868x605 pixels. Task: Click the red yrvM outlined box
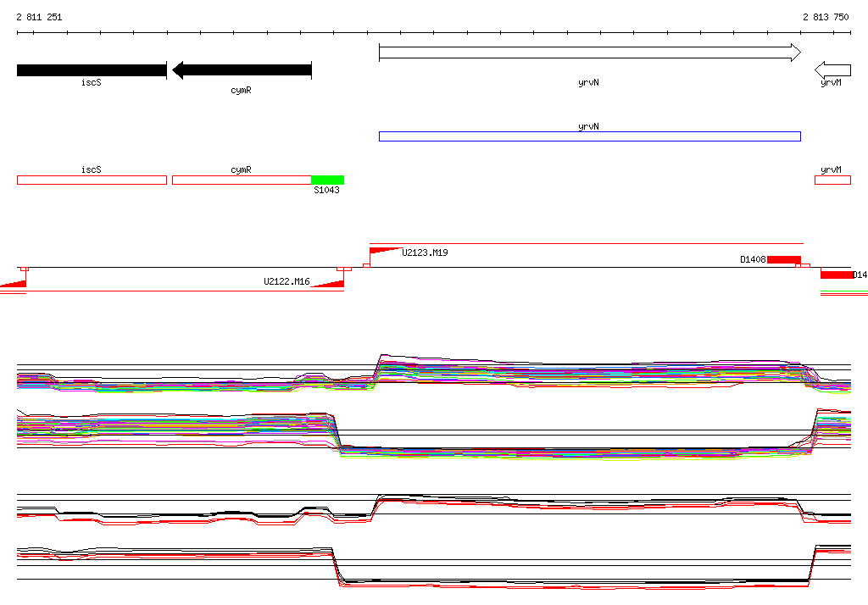(832, 180)
